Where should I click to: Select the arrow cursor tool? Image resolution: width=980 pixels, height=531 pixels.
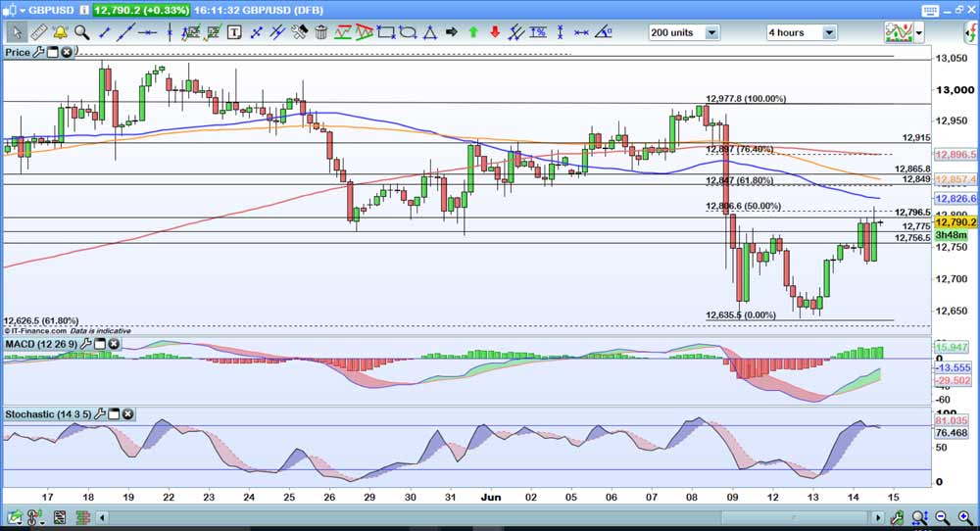pos(16,32)
